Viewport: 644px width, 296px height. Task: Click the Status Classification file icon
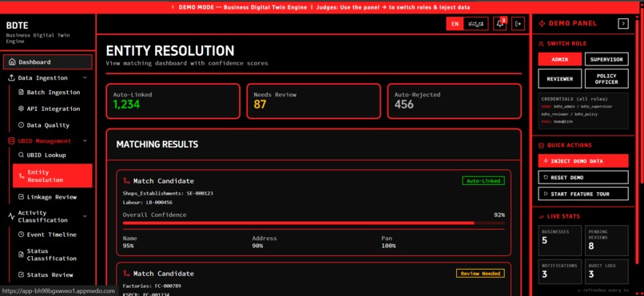(x=21, y=255)
